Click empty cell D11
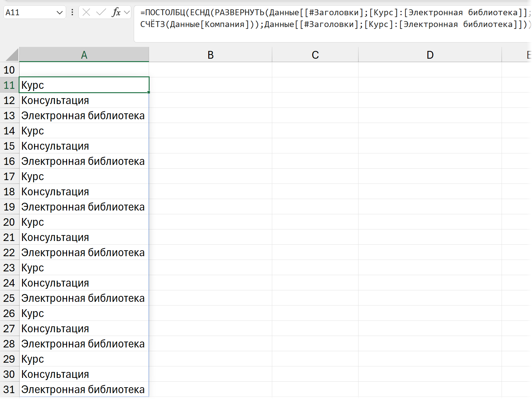 430,85
